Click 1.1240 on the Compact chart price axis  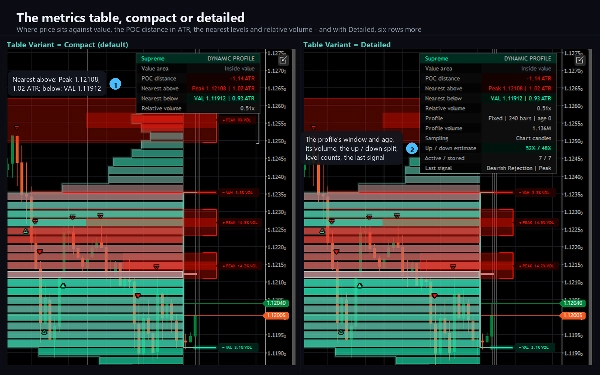[x=276, y=177]
